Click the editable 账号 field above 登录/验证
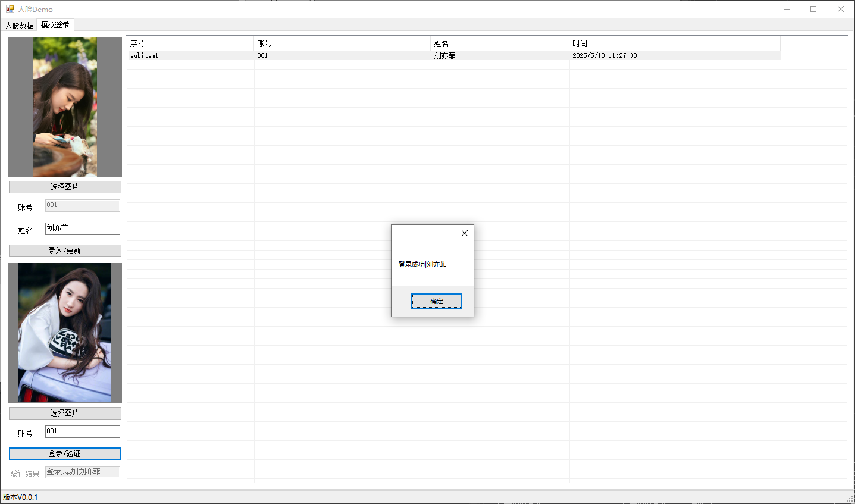 tap(83, 431)
